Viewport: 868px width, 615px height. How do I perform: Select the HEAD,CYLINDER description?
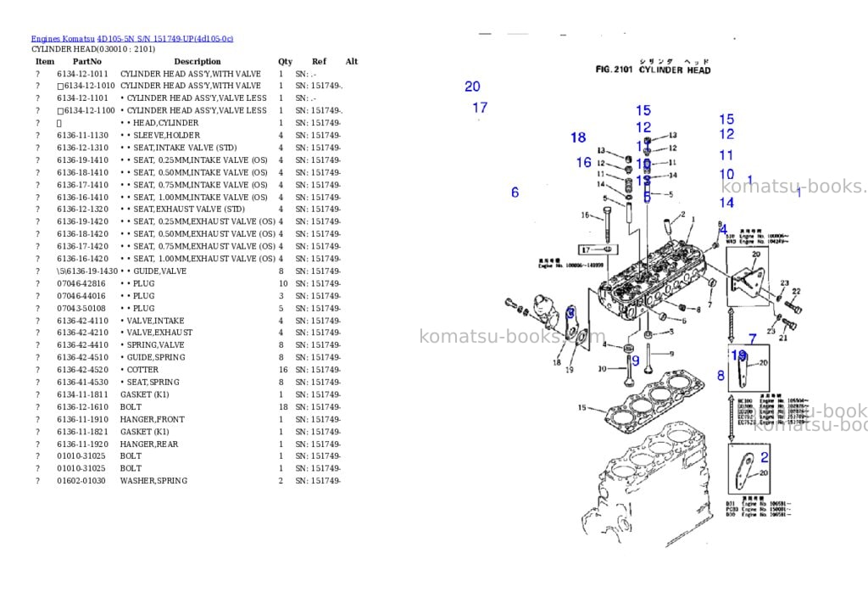(x=165, y=123)
